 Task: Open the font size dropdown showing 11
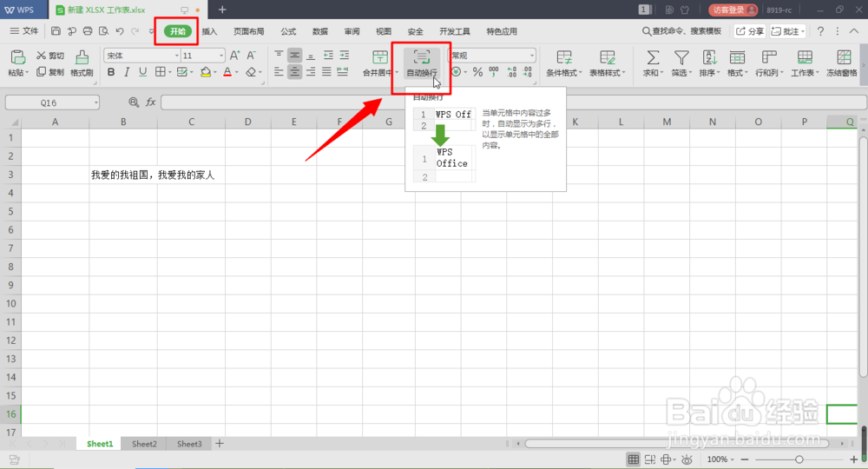point(221,56)
